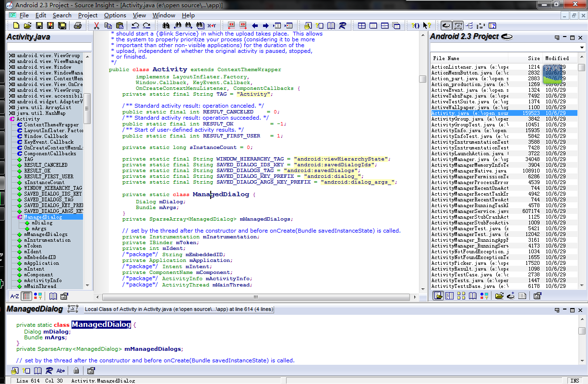Select ActionListener.java in project list
The height and width of the screenshot is (384, 588).
click(x=504, y=67)
